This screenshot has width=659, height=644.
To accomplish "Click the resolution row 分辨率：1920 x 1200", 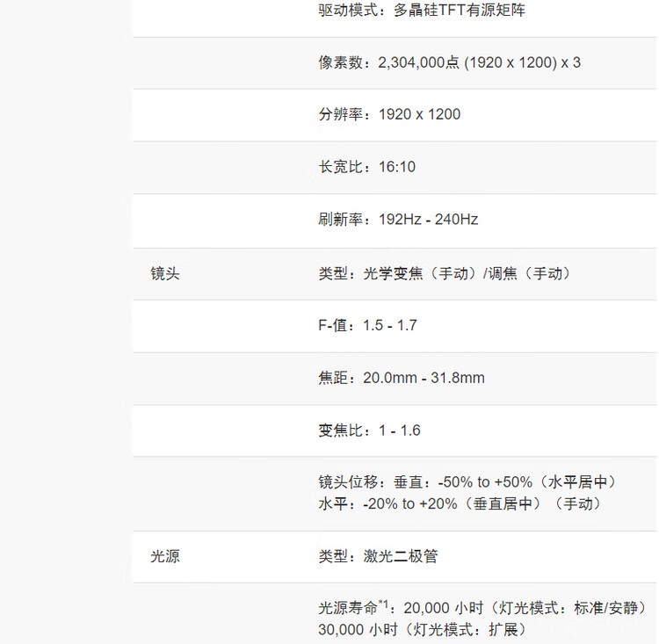I will coord(389,114).
